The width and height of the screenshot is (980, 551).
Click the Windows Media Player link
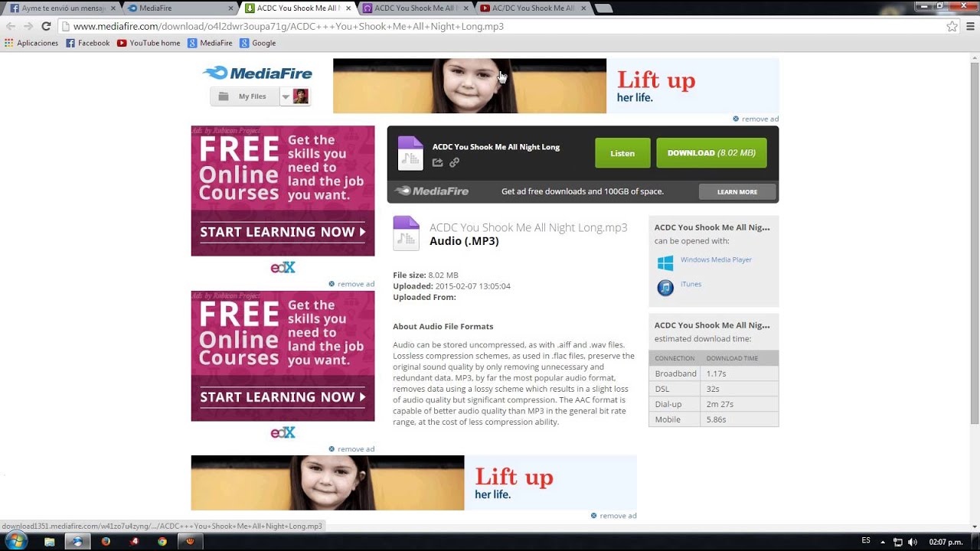click(x=716, y=259)
